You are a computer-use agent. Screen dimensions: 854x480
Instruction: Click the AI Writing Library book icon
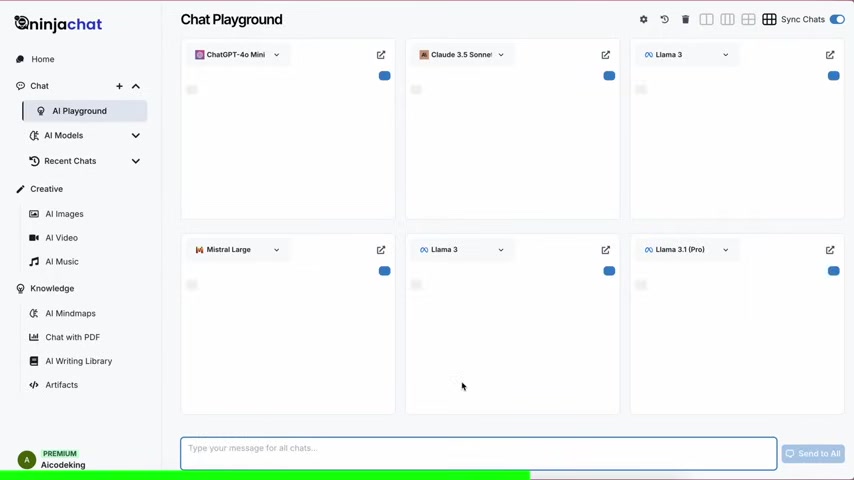(x=34, y=361)
